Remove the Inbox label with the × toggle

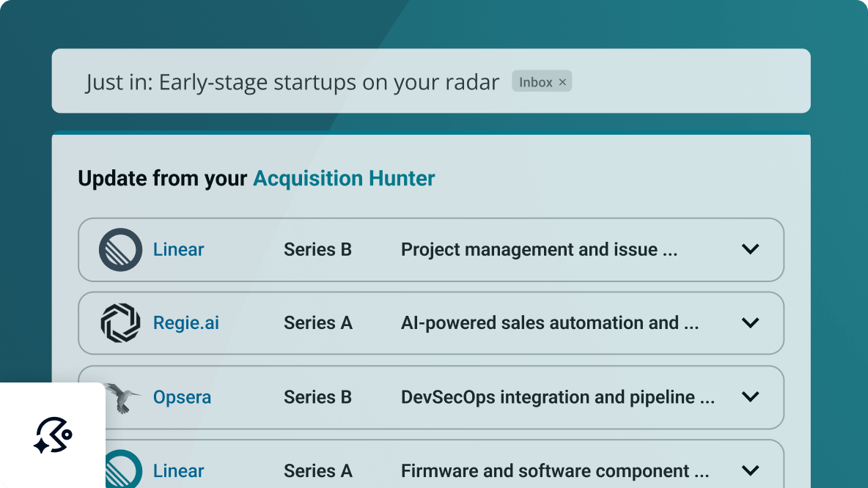[x=562, y=81]
